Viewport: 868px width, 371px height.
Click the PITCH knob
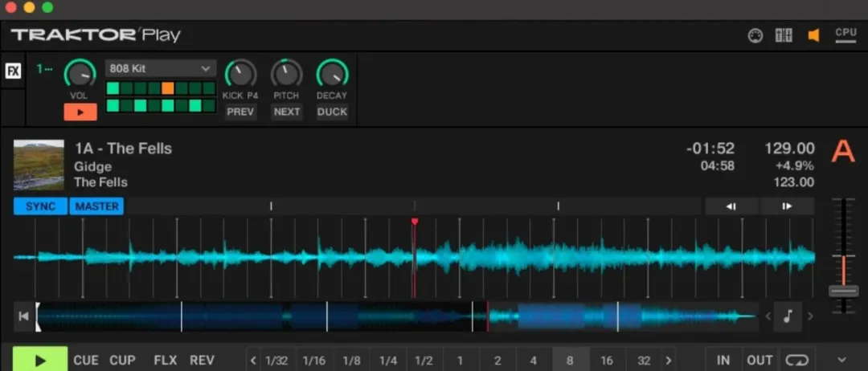tap(286, 73)
